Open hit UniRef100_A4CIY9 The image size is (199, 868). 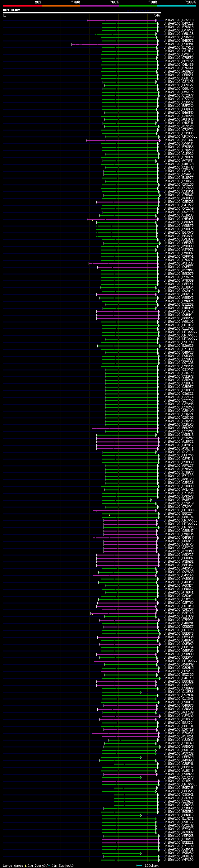[x=178, y=678]
